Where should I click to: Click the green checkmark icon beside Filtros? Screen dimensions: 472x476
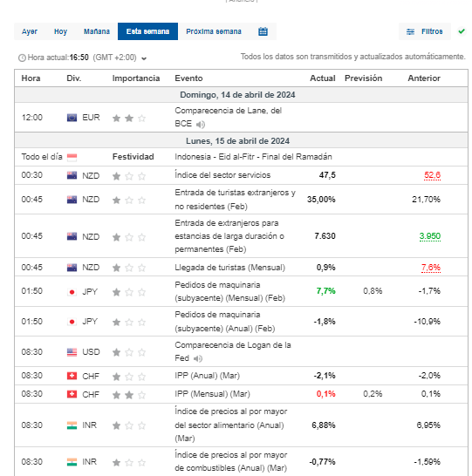click(462, 31)
